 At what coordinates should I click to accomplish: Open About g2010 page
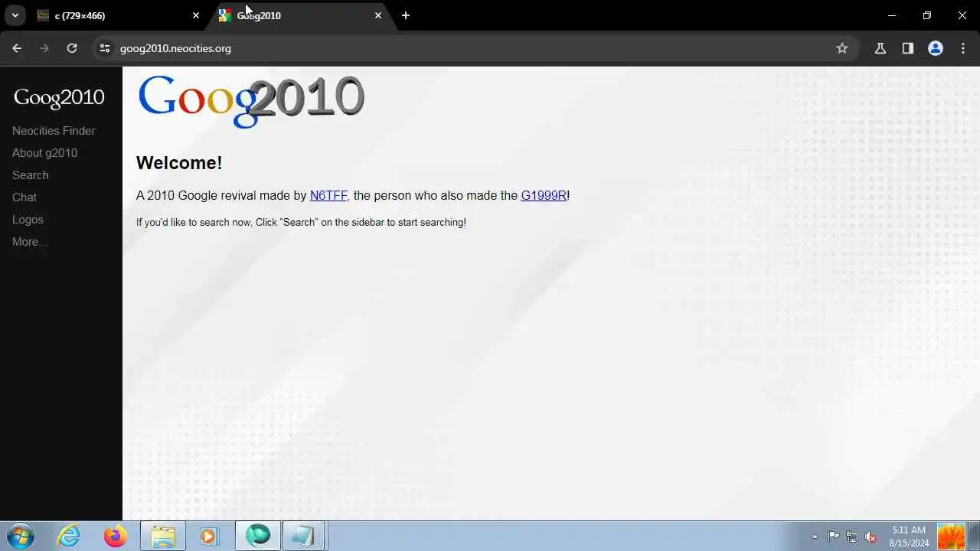point(44,153)
